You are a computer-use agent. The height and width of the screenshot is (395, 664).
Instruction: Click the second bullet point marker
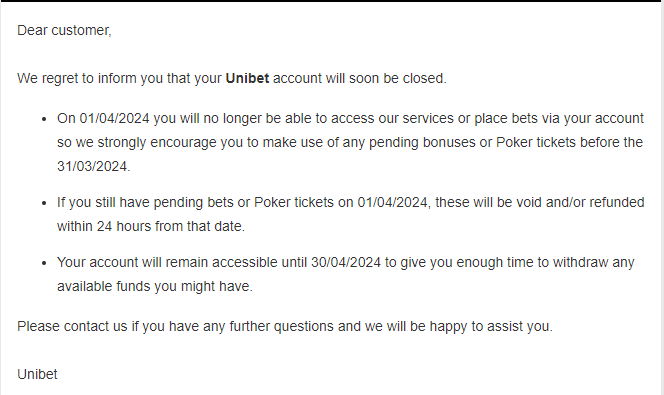coord(44,203)
